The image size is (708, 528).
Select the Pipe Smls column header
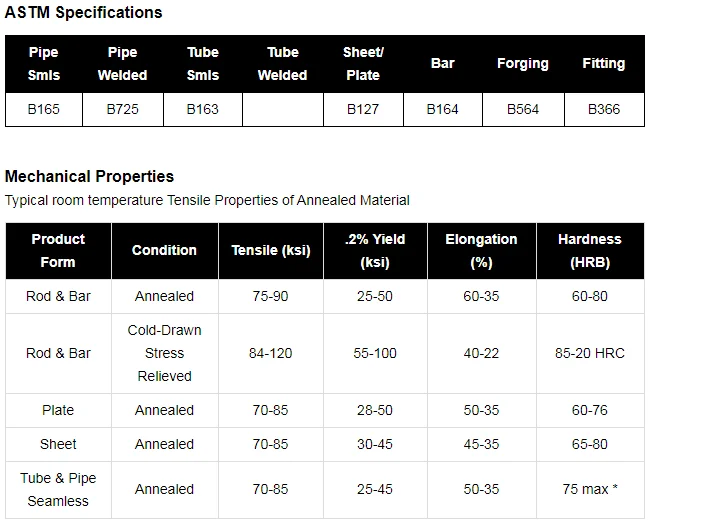point(44,64)
